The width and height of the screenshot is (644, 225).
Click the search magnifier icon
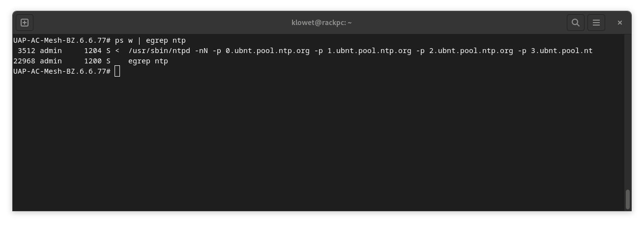click(x=575, y=23)
